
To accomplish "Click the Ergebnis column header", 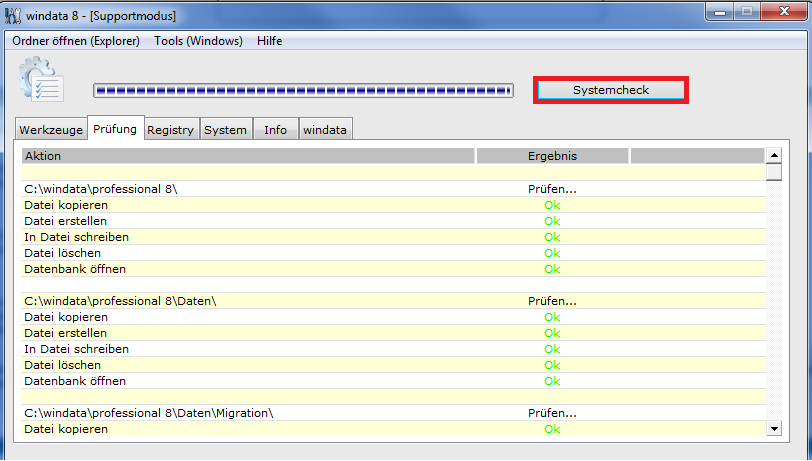I will tap(552, 156).
